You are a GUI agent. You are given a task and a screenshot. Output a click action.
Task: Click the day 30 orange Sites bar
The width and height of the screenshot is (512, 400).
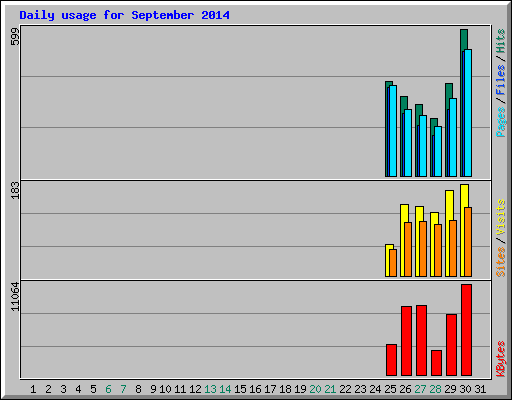pos(468,242)
